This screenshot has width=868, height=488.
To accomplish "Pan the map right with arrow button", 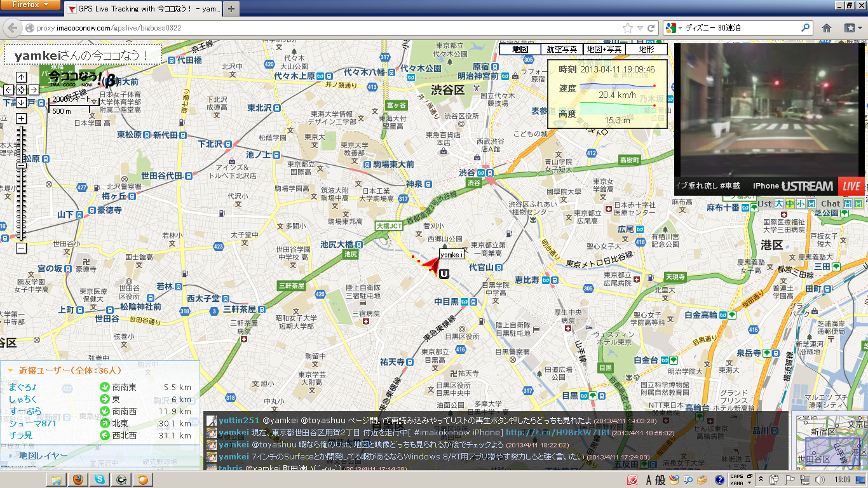I will pyautogui.click(x=33, y=90).
